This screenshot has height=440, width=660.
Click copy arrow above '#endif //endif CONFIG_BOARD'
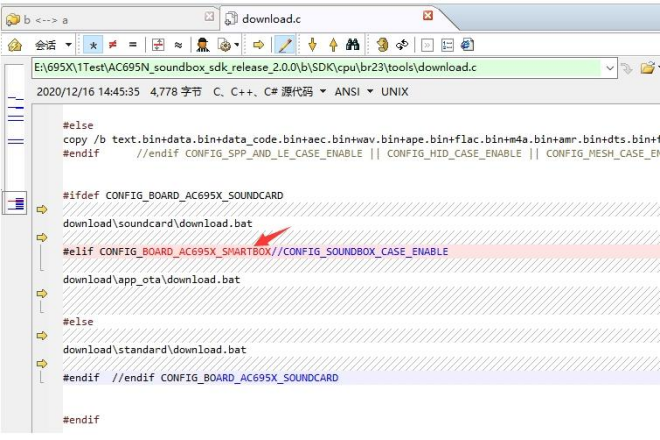pyautogui.click(x=42, y=363)
